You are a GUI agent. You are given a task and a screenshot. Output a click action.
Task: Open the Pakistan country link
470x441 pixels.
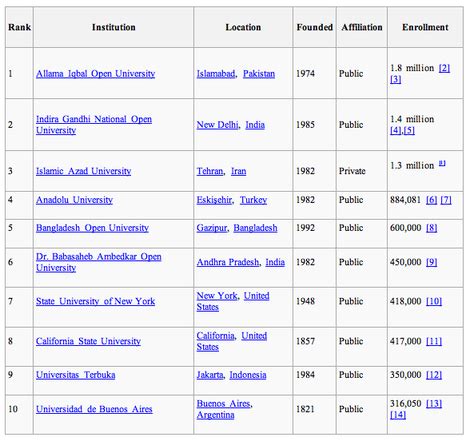[259, 74]
